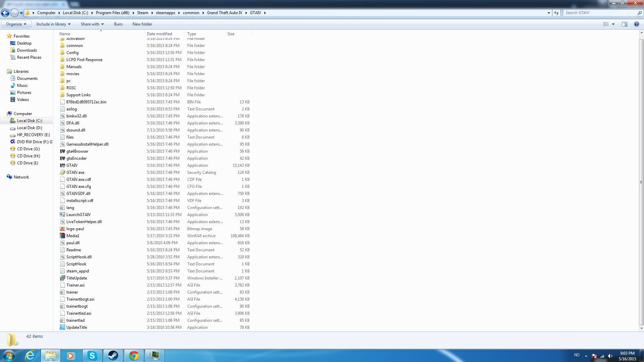Select the Media1 WinRAR archive icon
Viewport: 644px width, 362px height.
(62, 236)
